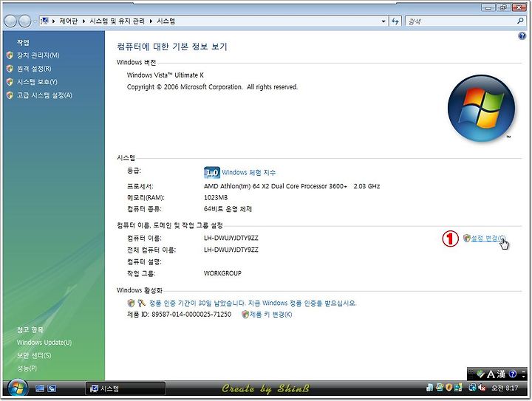Image resolution: width=532 pixels, height=401 pixels.
Task: Click shield icon at start of activation row
Action: coord(131,303)
